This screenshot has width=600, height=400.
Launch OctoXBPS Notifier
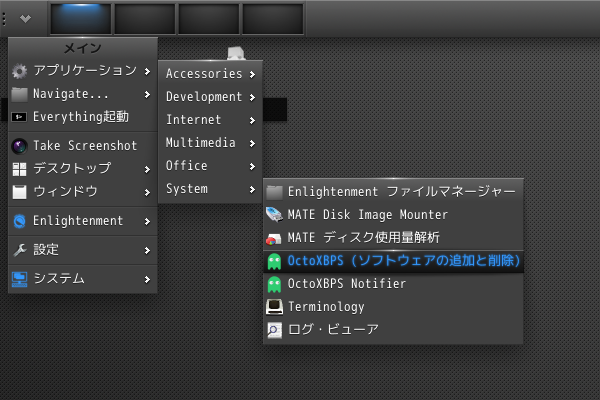coord(393,284)
